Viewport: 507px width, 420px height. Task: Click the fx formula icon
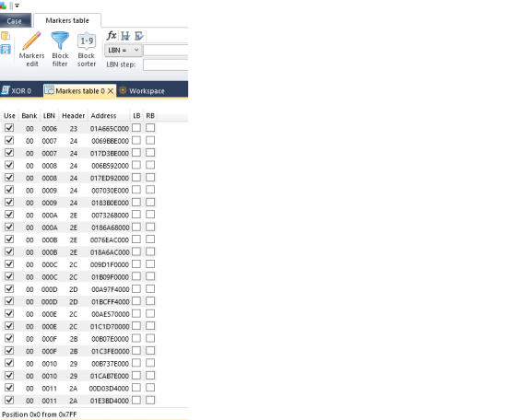(x=112, y=36)
